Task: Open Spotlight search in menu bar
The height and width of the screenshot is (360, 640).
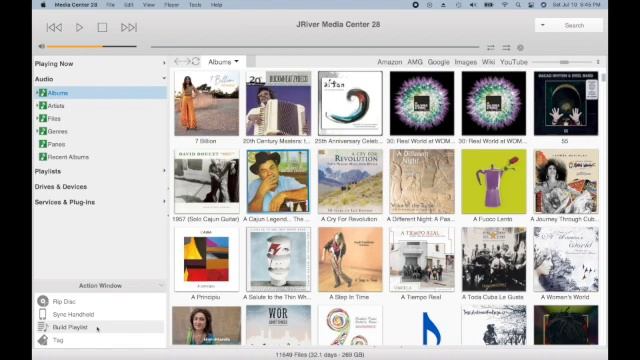Action: (x=518, y=5)
